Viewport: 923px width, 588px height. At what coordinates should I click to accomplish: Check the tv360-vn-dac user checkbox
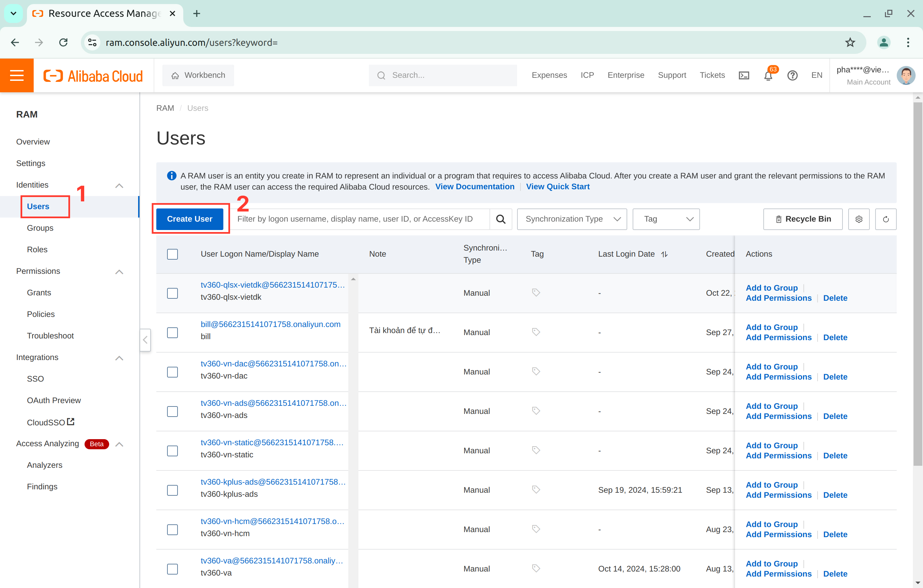click(x=172, y=372)
